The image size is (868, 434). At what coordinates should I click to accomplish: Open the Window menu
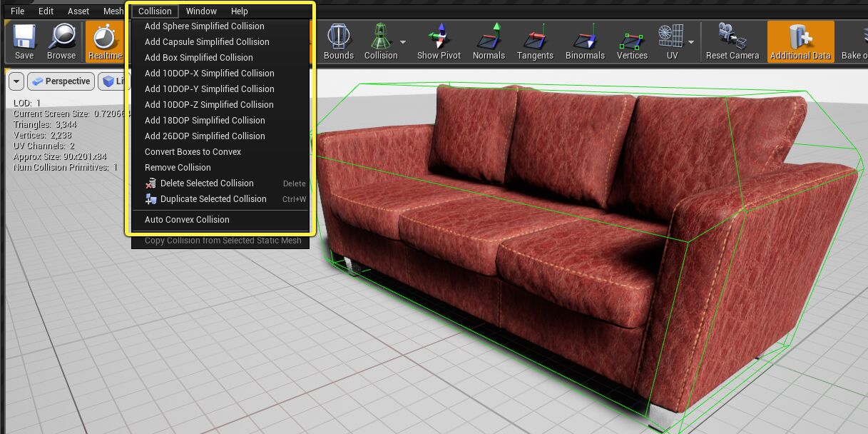click(x=201, y=11)
